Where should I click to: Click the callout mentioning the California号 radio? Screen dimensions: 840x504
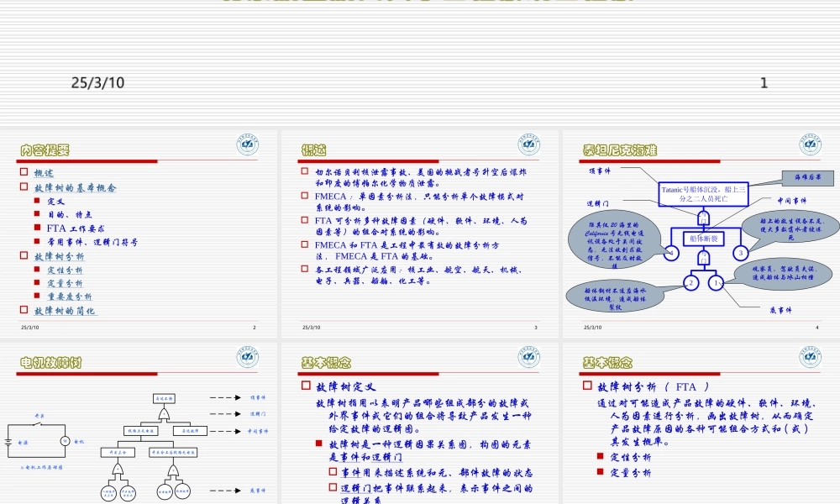(x=614, y=239)
